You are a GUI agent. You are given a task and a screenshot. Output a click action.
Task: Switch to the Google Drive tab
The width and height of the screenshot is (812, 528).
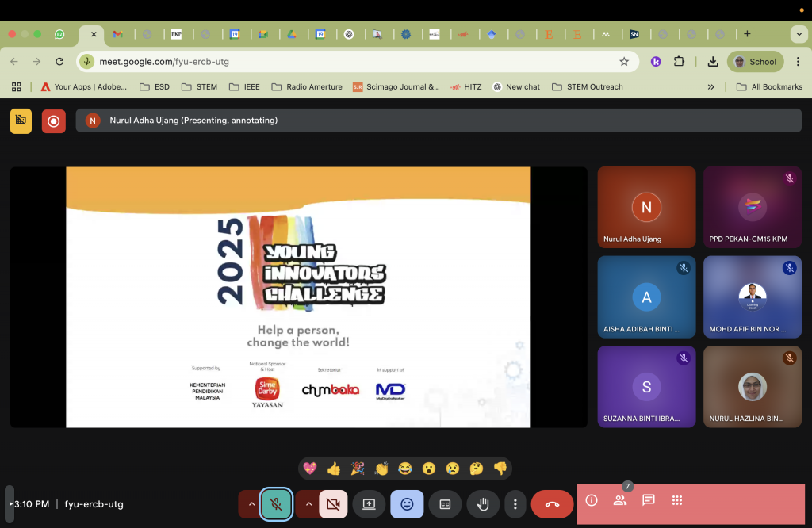[x=292, y=34]
